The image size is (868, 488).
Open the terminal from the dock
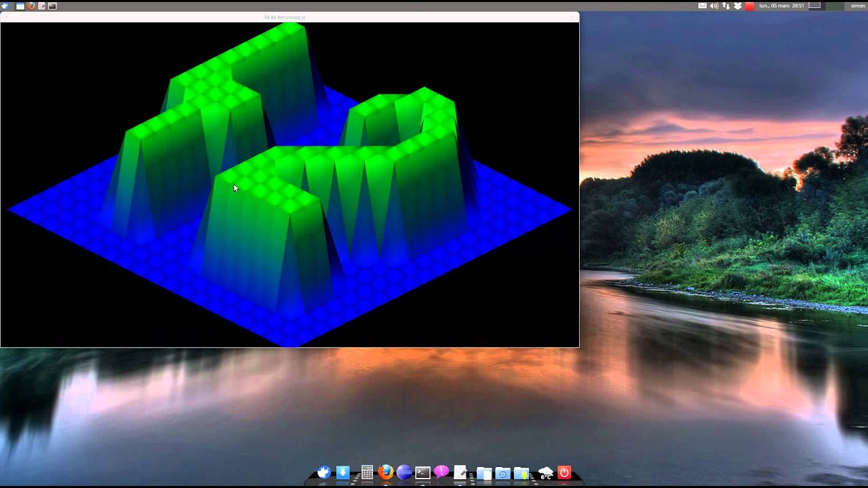click(x=422, y=472)
